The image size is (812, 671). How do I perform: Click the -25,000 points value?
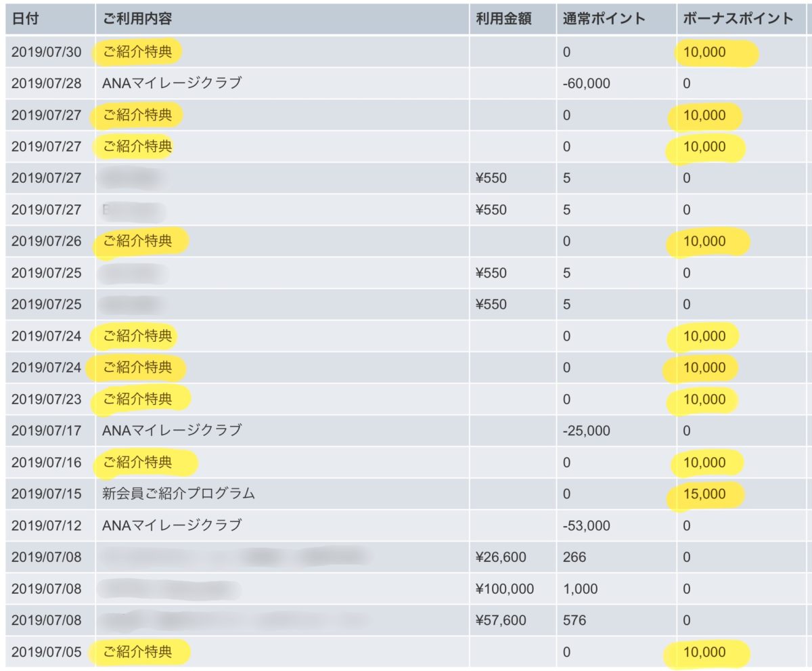click(586, 431)
